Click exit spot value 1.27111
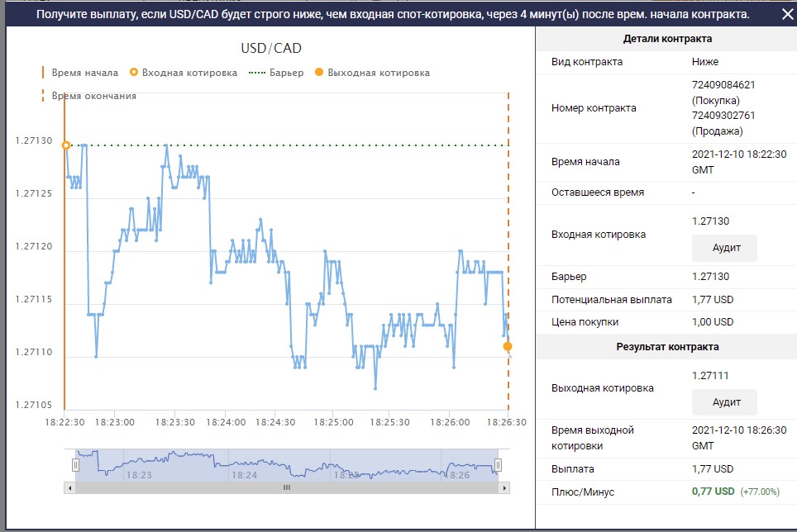 (x=710, y=376)
